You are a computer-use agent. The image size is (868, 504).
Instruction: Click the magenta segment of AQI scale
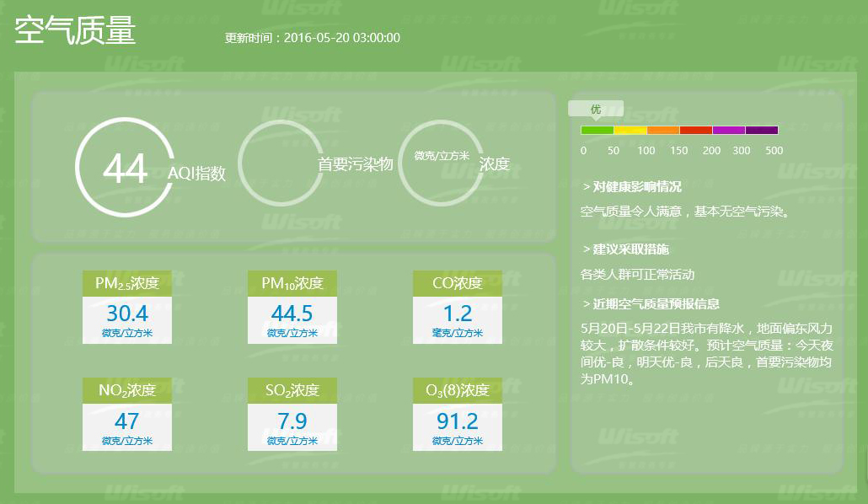coord(729,130)
